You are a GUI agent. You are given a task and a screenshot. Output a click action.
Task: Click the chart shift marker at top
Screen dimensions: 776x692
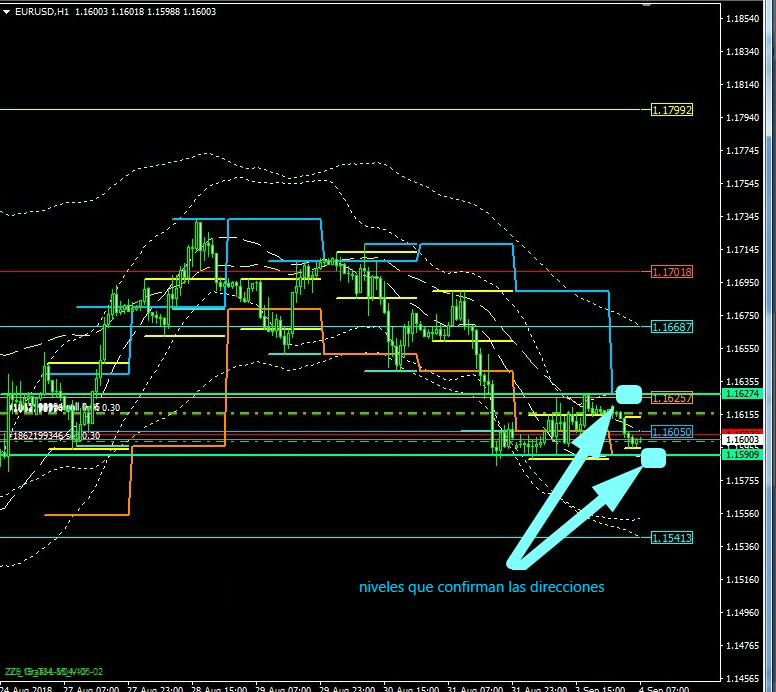645,6
